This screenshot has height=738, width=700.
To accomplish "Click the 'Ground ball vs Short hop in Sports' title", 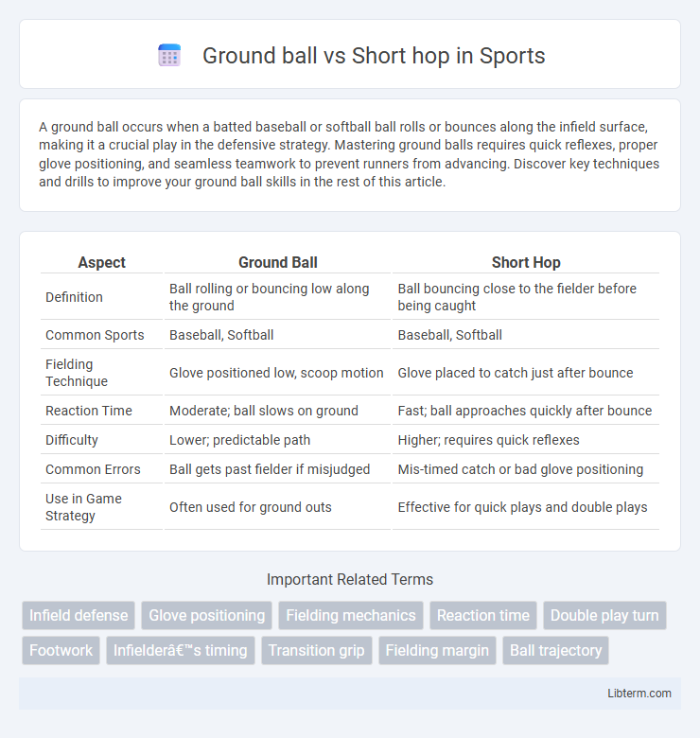I will coord(374,56).
